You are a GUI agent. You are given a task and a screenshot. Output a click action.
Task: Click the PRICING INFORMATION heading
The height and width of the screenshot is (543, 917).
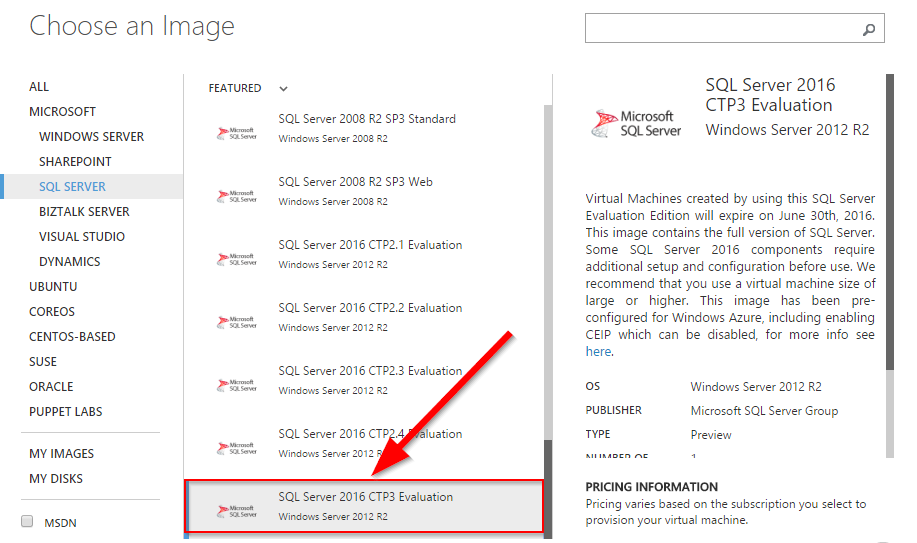click(651, 487)
